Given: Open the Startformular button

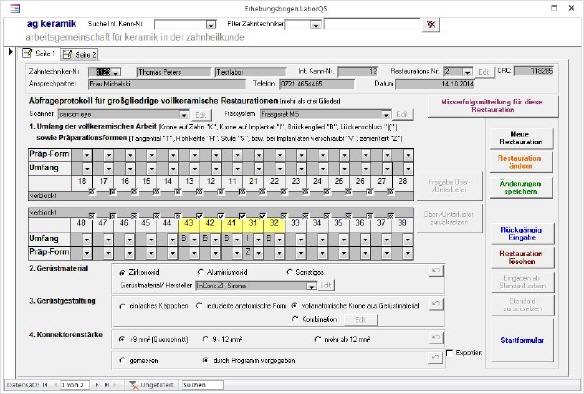Looking at the screenshot, I should (x=522, y=340).
